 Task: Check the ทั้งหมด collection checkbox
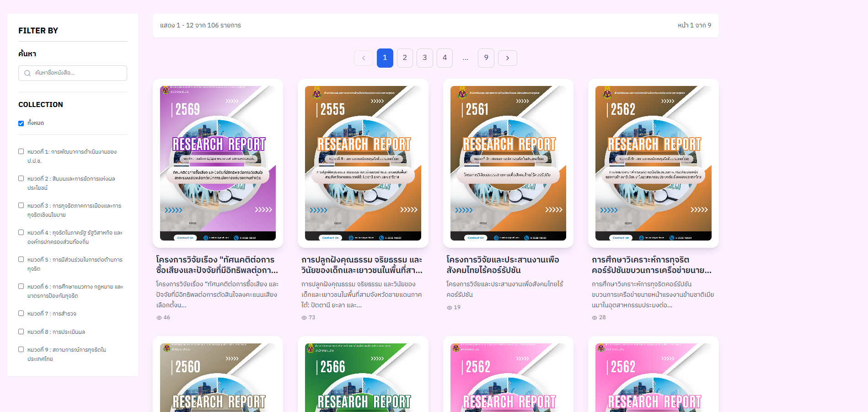click(21, 123)
